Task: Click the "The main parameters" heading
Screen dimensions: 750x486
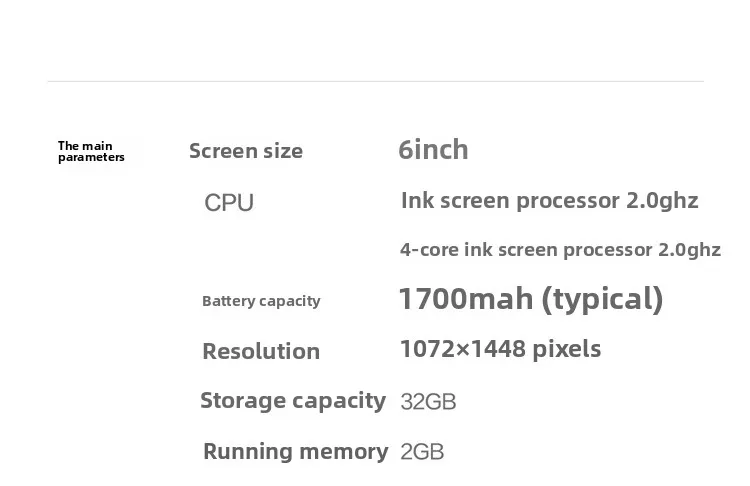Action: click(91, 152)
